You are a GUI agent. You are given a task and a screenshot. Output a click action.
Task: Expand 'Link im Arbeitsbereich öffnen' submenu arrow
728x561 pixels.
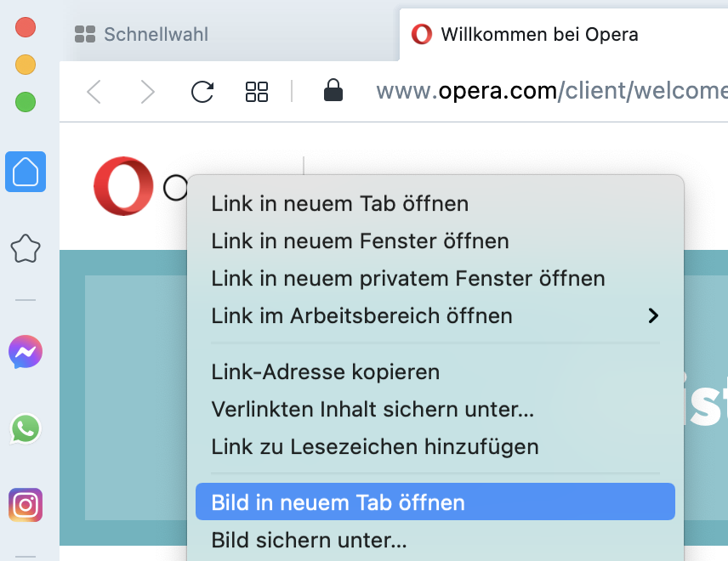(653, 316)
